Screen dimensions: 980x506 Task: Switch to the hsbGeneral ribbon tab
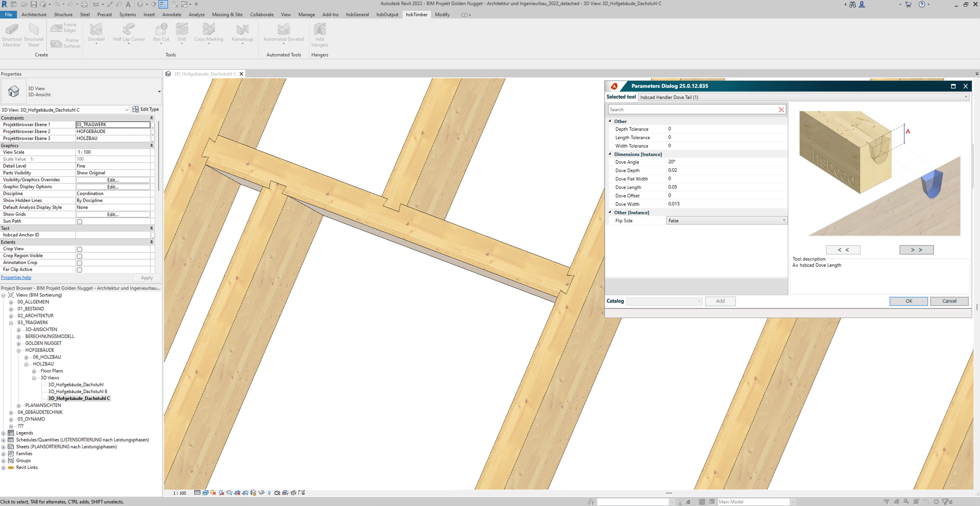pos(357,15)
